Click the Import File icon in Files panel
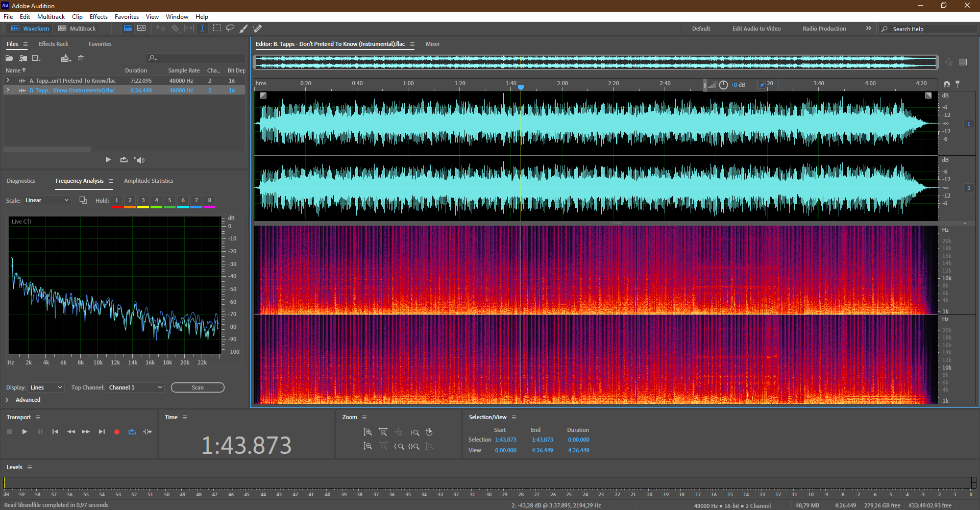This screenshot has width=980, height=510. (x=23, y=58)
